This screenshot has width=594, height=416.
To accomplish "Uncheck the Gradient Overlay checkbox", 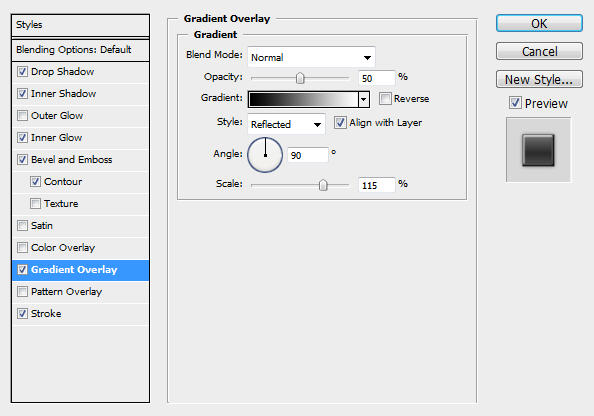I will click(22, 269).
